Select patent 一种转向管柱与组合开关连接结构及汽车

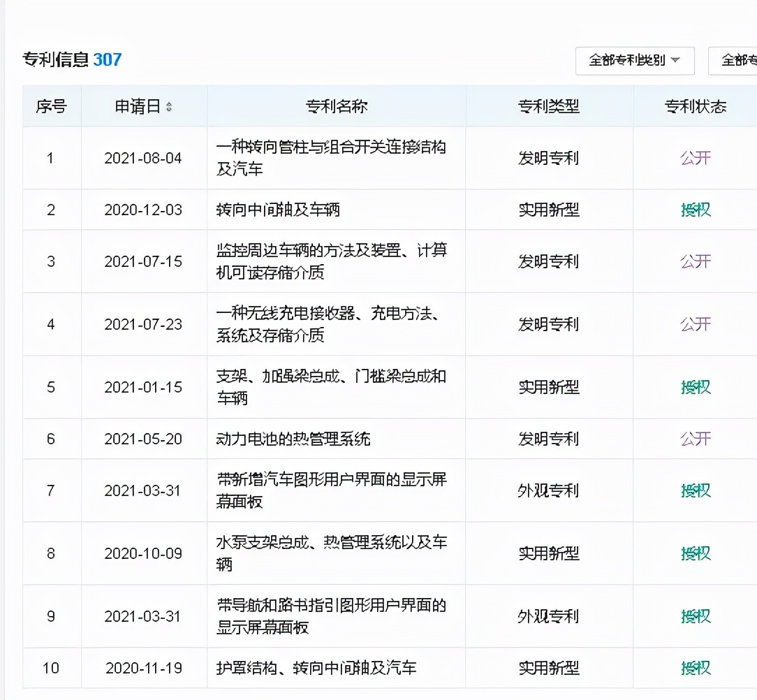pyautogui.click(x=331, y=158)
